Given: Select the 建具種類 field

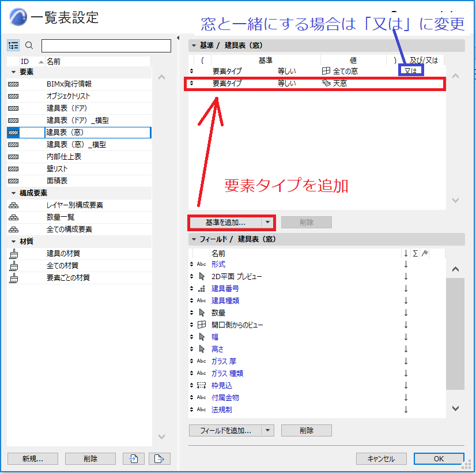Looking at the screenshot, I should [x=225, y=301].
